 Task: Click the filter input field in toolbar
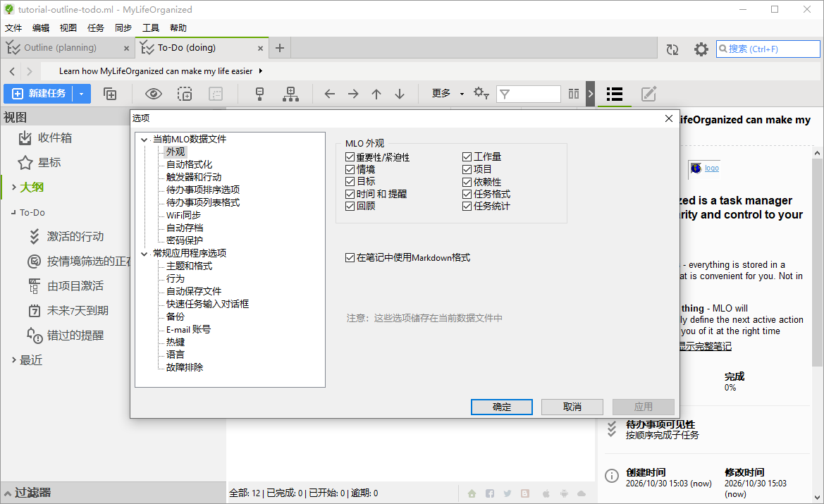[x=528, y=94]
